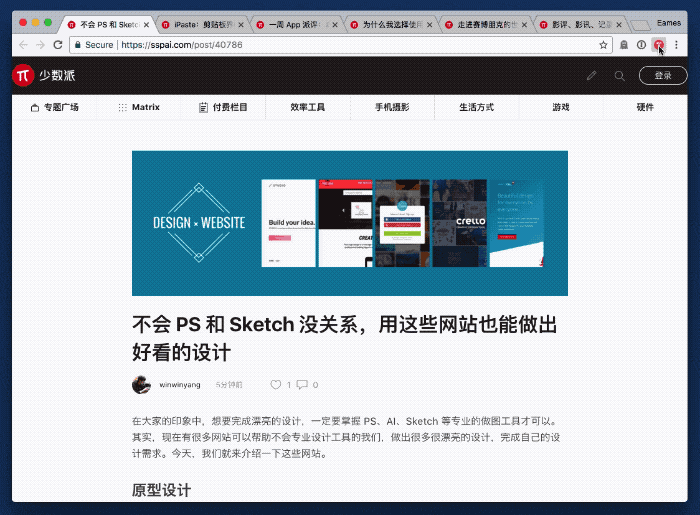
Task: Click the 少数派 pi logo icon
Action: pyautogui.click(x=23, y=75)
